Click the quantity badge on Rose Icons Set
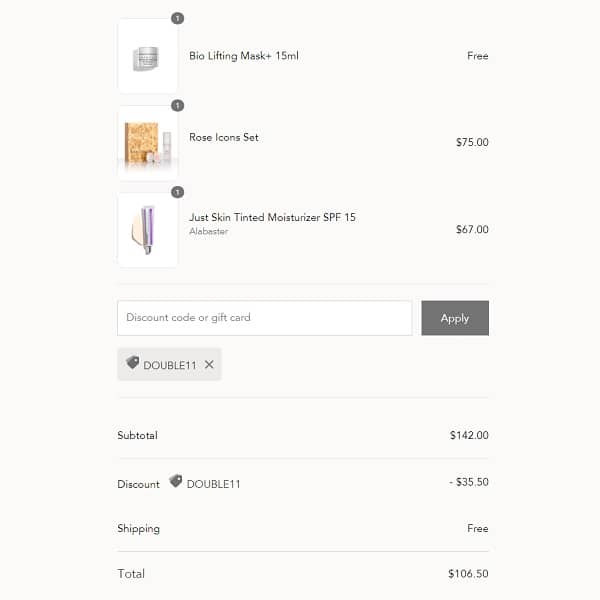600x600 pixels. [177, 105]
